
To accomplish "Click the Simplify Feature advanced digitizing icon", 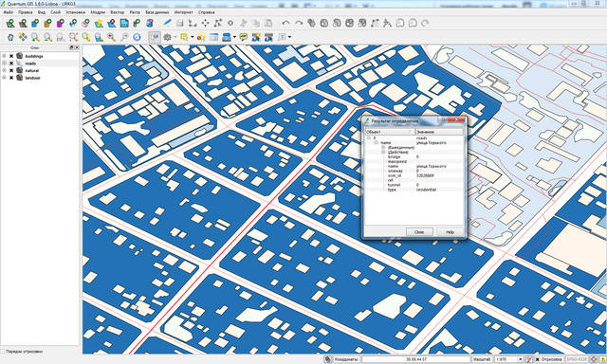I will [311, 23].
